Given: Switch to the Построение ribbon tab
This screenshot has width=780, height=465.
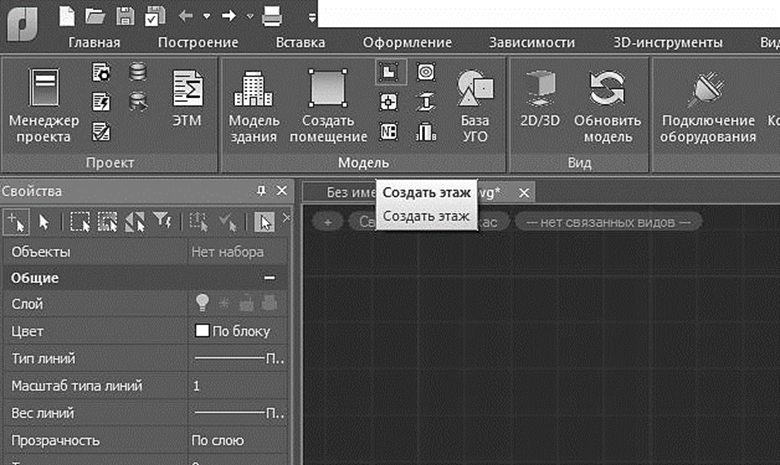Looking at the screenshot, I should 198,42.
